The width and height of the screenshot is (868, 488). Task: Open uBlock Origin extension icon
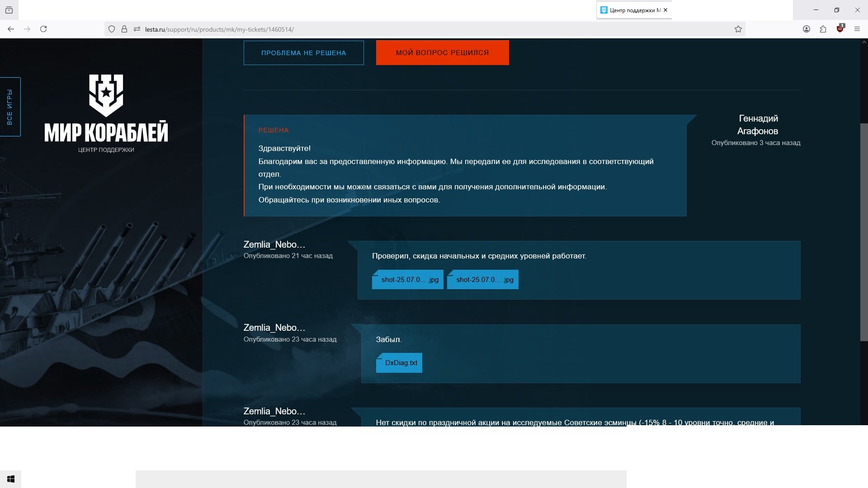pos(840,28)
